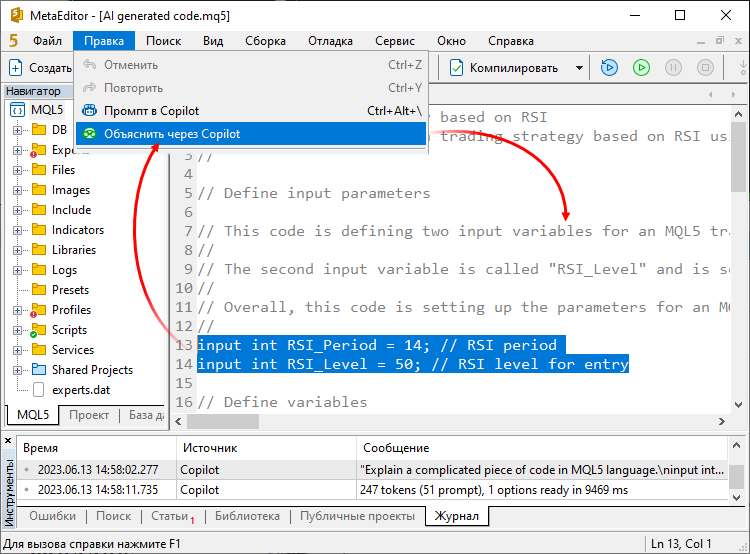
Task: Select the Scripts folder icon
Action: click(x=39, y=330)
